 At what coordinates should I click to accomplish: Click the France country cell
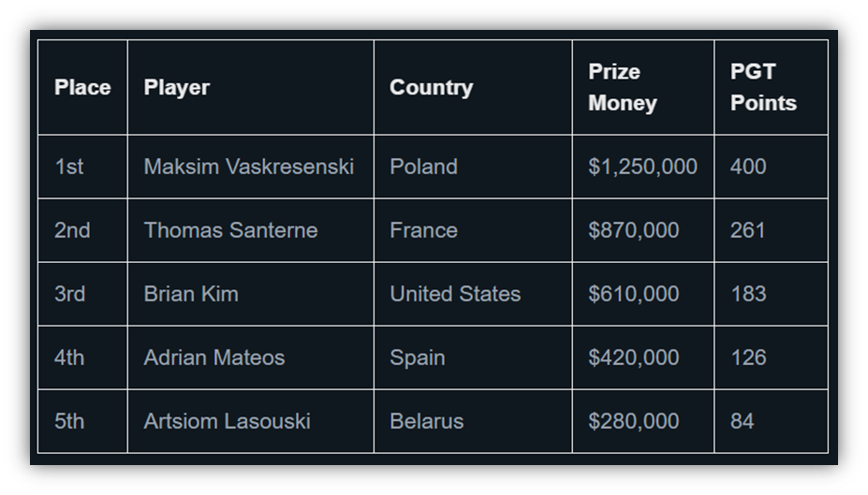(473, 230)
